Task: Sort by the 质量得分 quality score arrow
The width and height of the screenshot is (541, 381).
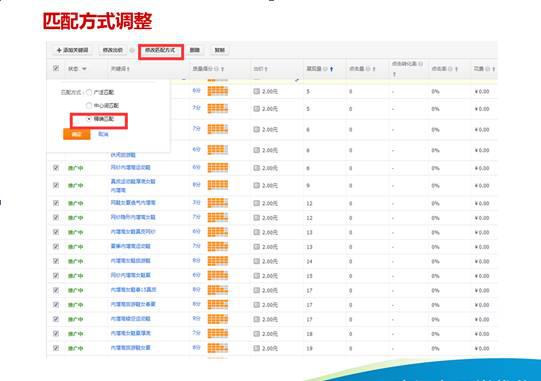Action: click(x=223, y=69)
